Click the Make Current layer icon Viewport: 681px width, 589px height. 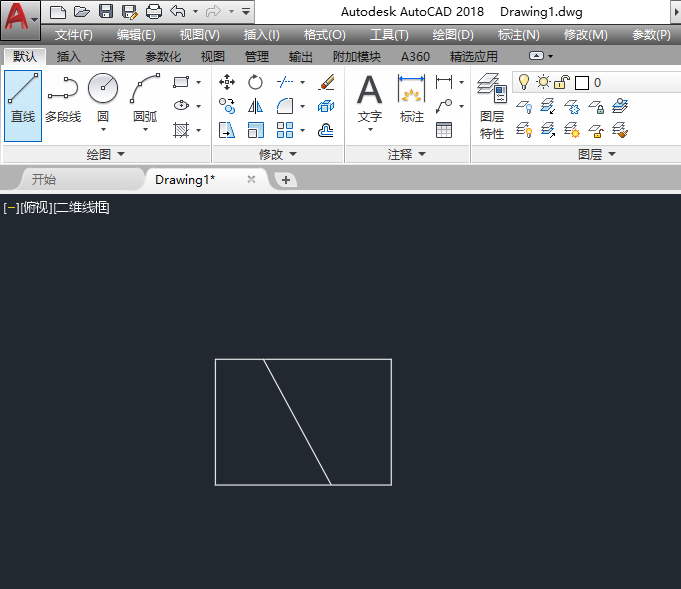click(x=620, y=106)
